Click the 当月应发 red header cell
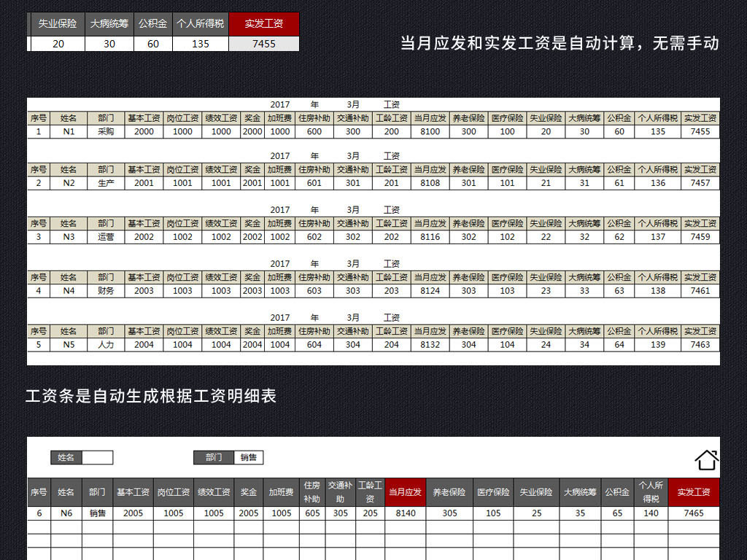The width and height of the screenshot is (747, 560). click(x=404, y=492)
